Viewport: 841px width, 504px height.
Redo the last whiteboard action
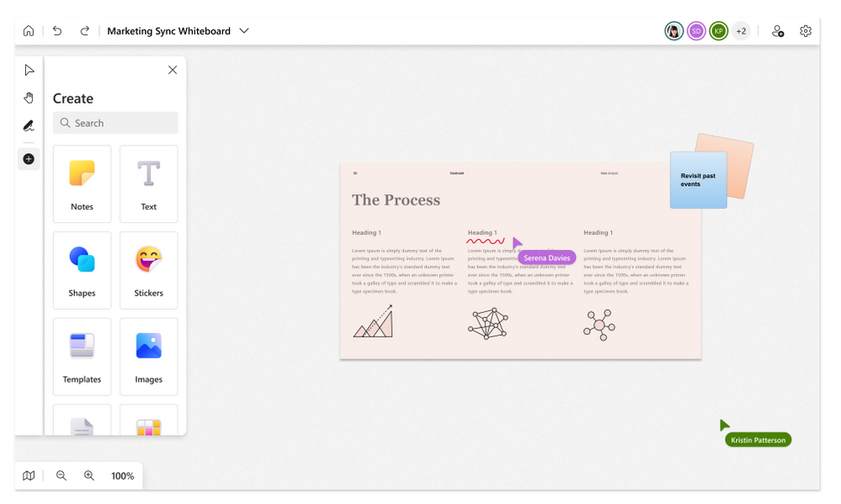[x=84, y=30]
